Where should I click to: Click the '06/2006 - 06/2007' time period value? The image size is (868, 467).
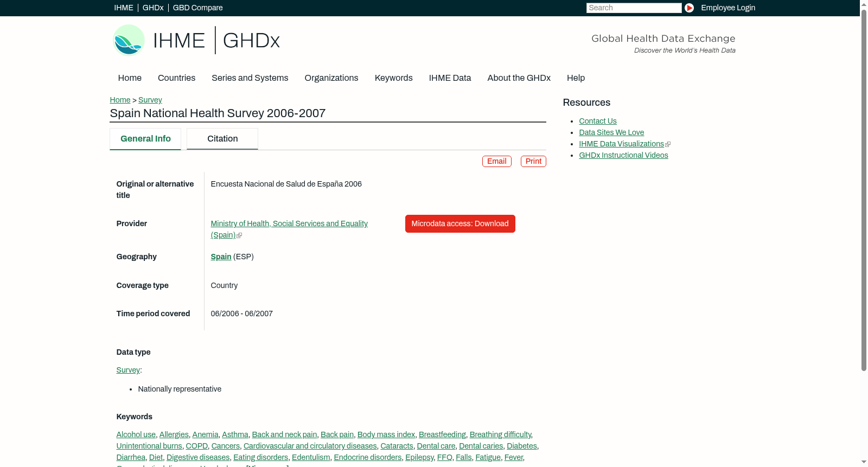tap(242, 314)
